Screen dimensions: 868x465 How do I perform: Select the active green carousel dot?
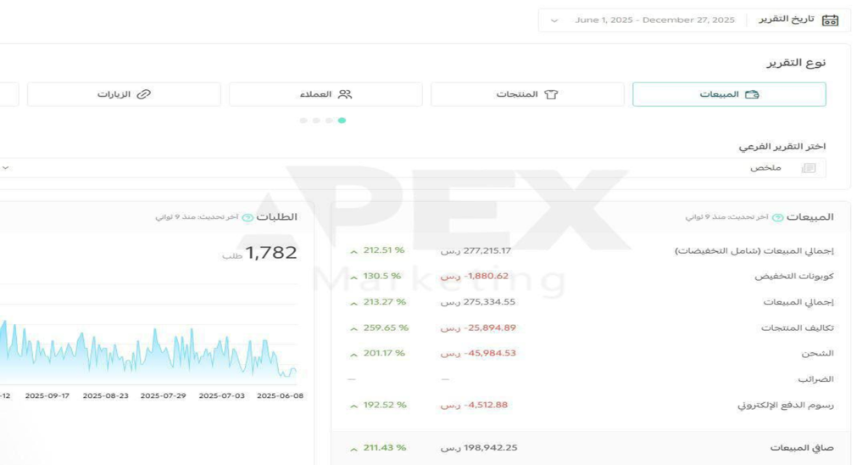[342, 120]
